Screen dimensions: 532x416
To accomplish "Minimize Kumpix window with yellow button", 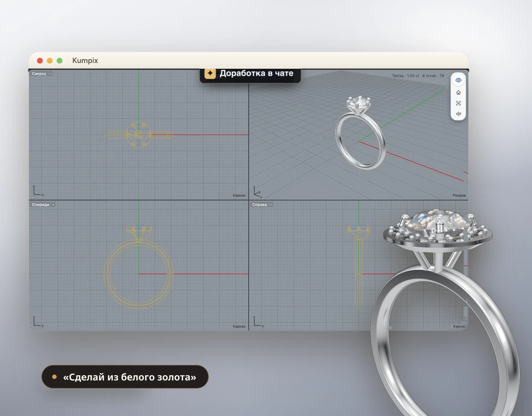I will click(50, 60).
